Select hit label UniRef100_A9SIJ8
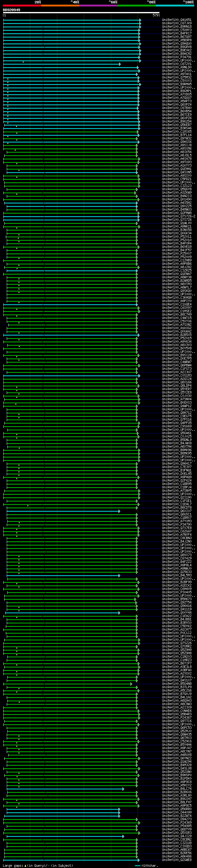Screen dimensions: 197x868 [x=177, y=145]
